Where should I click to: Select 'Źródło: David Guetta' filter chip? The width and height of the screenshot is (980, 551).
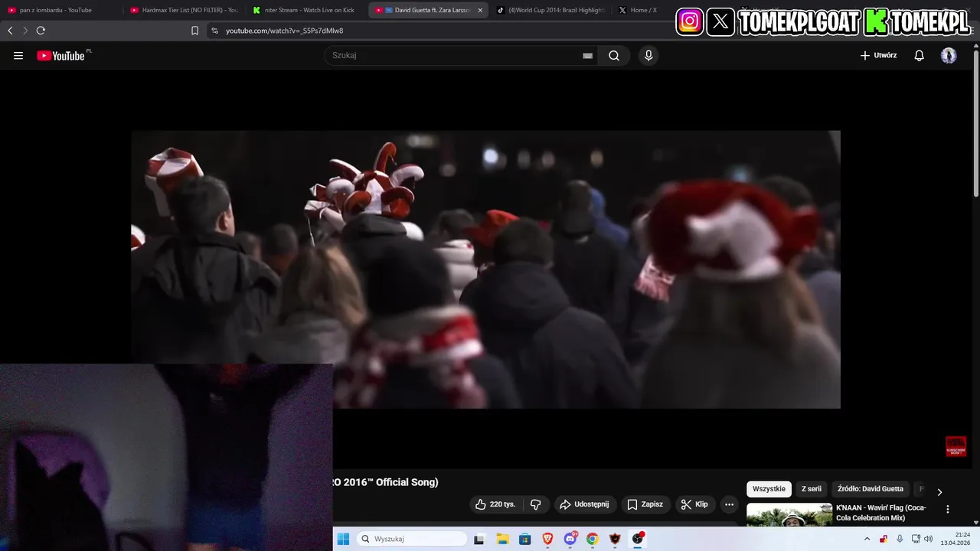(871, 489)
